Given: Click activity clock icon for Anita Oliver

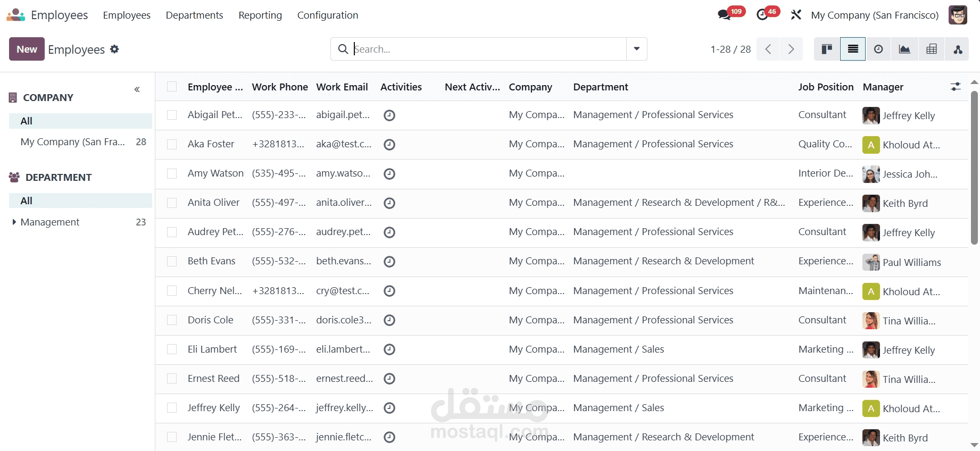Looking at the screenshot, I should click(389, 203).
